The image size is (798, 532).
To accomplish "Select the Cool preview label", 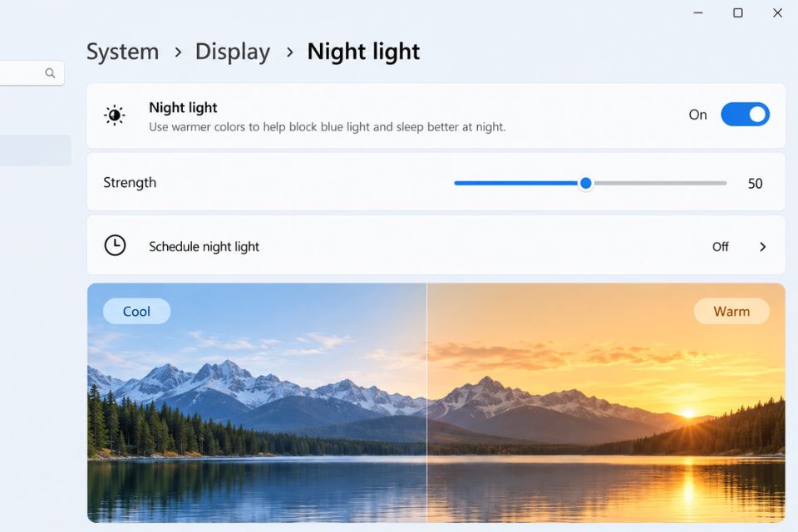I will [x=136, y=311].
